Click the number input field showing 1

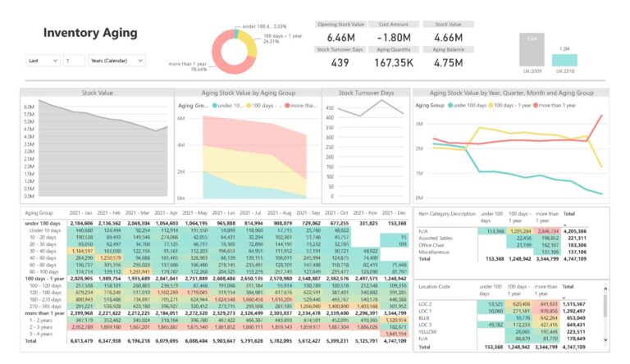[x=73, y=61]
